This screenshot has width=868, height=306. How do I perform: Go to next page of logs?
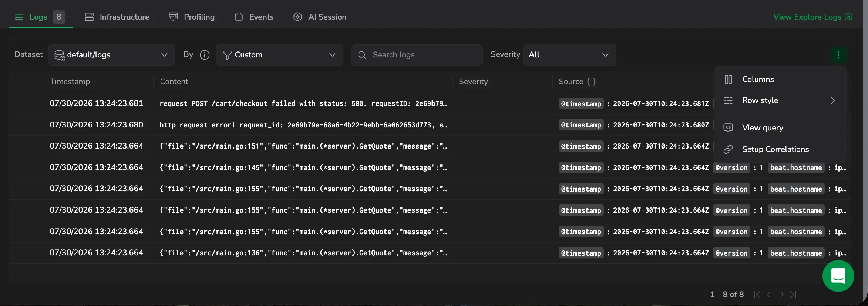point(781,295)
